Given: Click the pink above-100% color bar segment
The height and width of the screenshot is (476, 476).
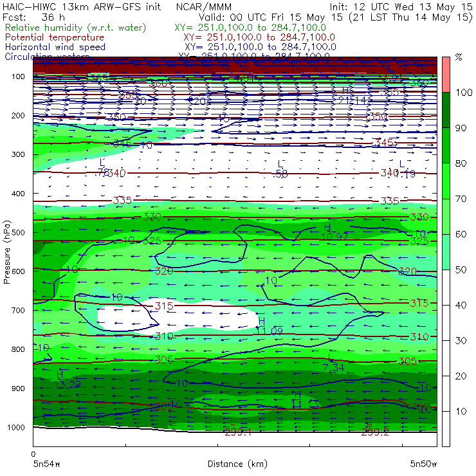Looking at the screenshot, I should (446, 75).
